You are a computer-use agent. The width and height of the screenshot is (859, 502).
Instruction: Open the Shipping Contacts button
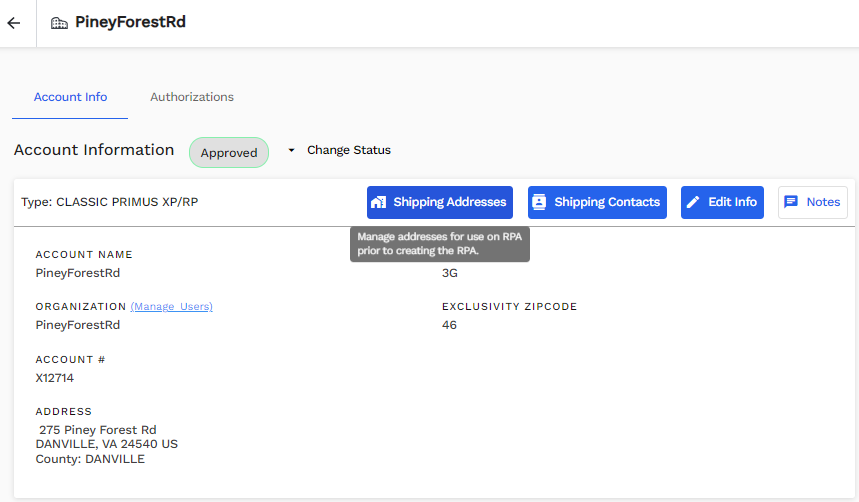tap(597, 202)
